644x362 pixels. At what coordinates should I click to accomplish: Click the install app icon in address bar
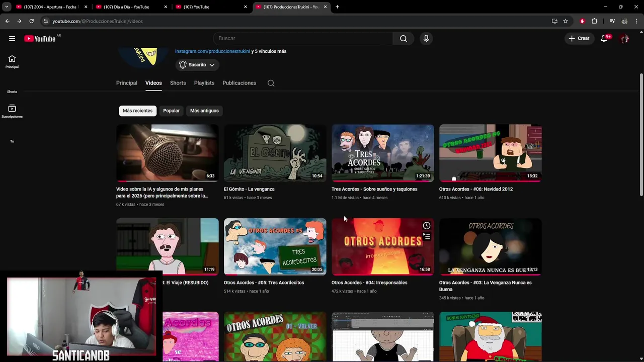point(554,21)
